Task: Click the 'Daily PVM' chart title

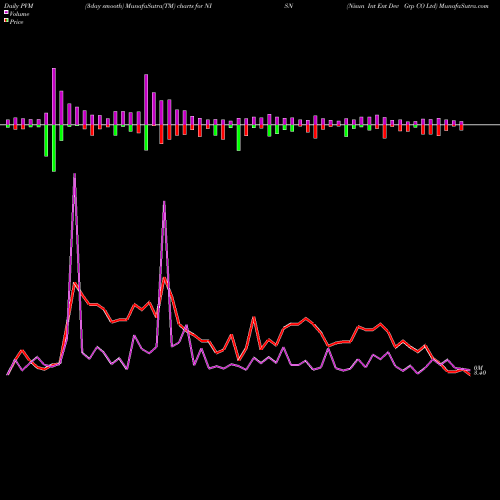Action: click(x=19, y=6)
